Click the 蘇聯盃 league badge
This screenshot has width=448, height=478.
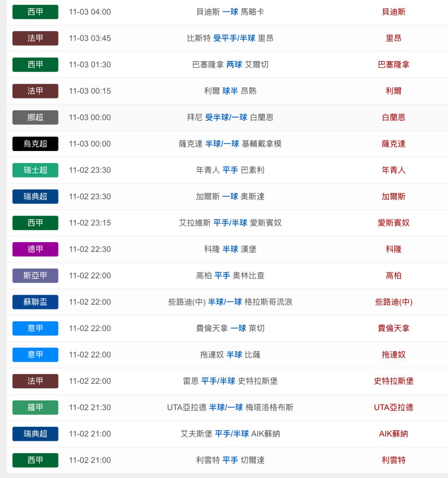click(x=35, y=302)
